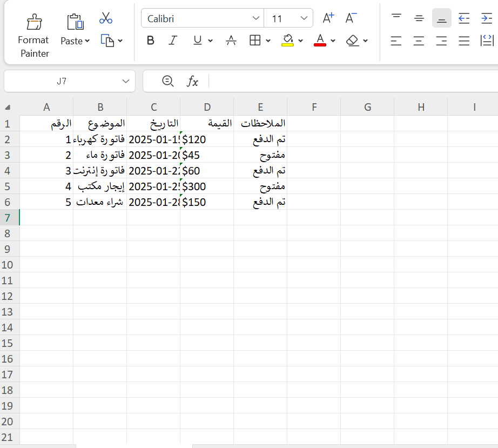Click the header cell التاريخ
This screenshot has height=448, width=498.
tap(153, 123)
